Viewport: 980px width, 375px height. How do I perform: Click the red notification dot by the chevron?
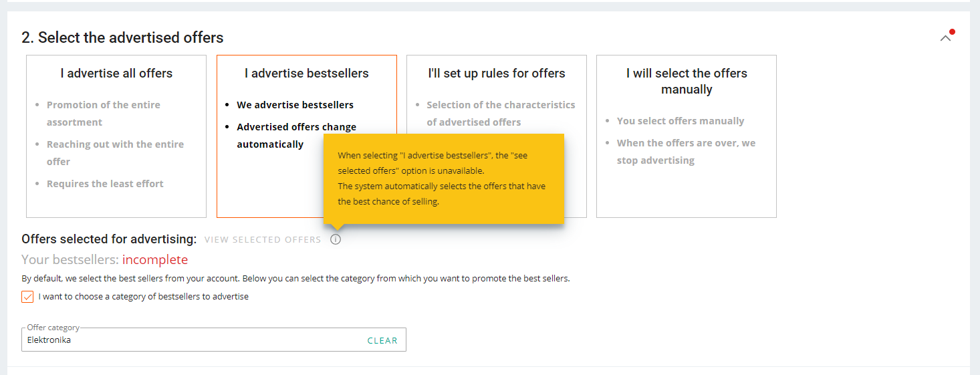pos(952,31)
